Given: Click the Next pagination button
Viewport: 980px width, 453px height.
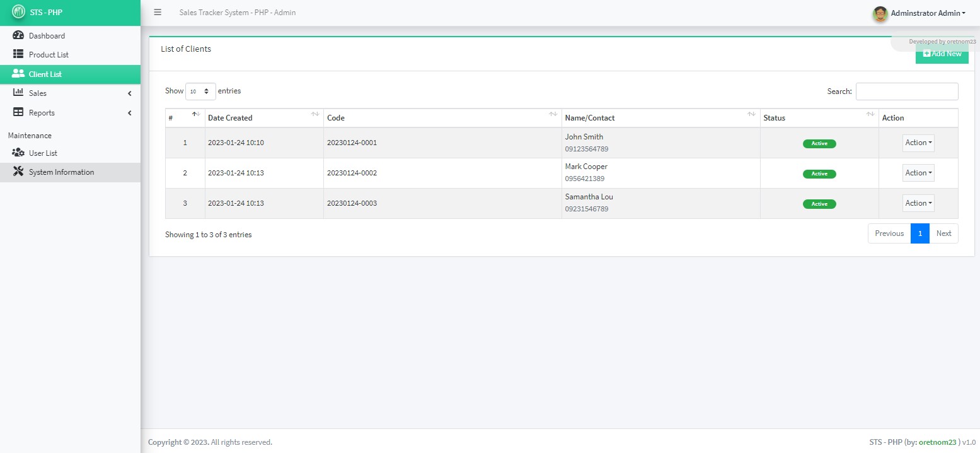Looking at the screenshot, I should click(944, 233).
